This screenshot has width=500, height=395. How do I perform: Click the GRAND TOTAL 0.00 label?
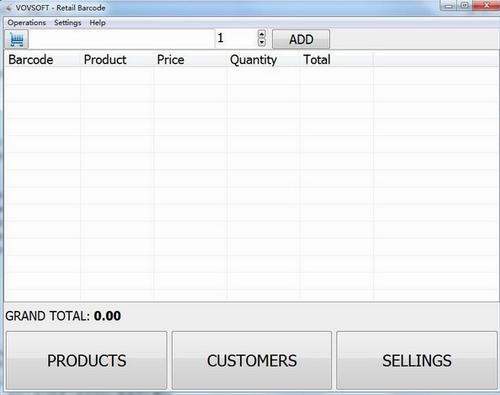pos(63,316)
